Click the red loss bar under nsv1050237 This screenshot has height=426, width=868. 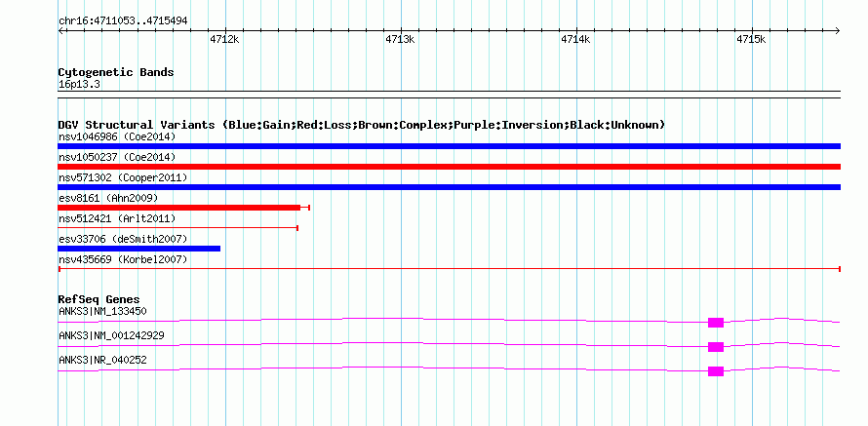(x=449, y=167)
